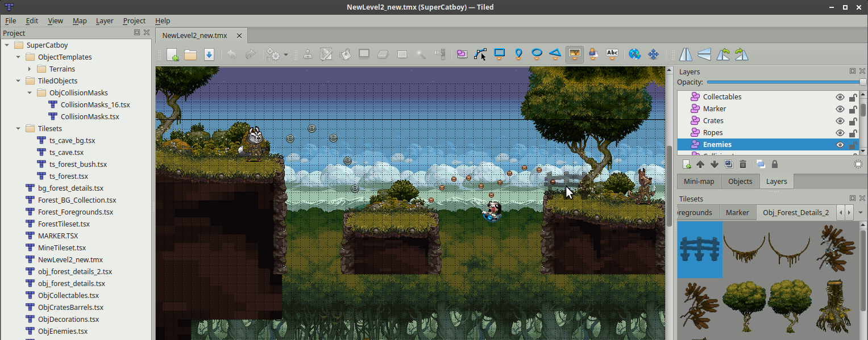Switch to the Mini-map tab
Screen dimensions: 868x340
699,181
